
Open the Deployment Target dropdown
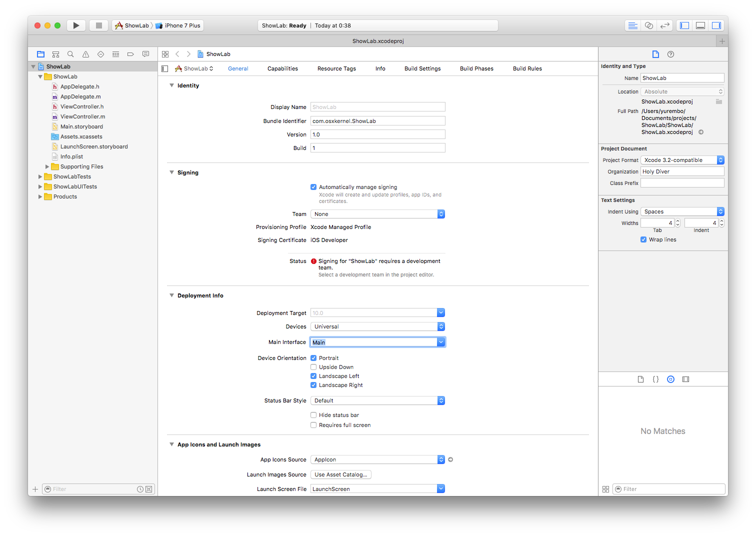pos(441,313)
